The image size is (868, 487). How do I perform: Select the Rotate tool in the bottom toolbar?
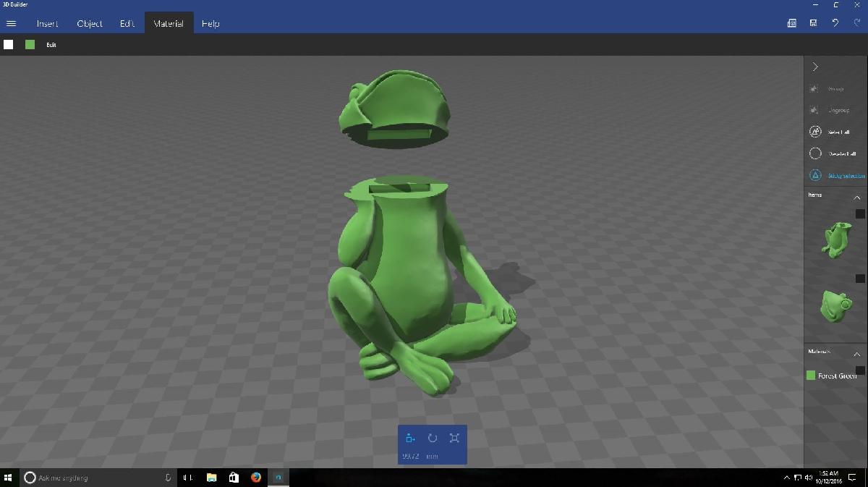tap(433, 438)
